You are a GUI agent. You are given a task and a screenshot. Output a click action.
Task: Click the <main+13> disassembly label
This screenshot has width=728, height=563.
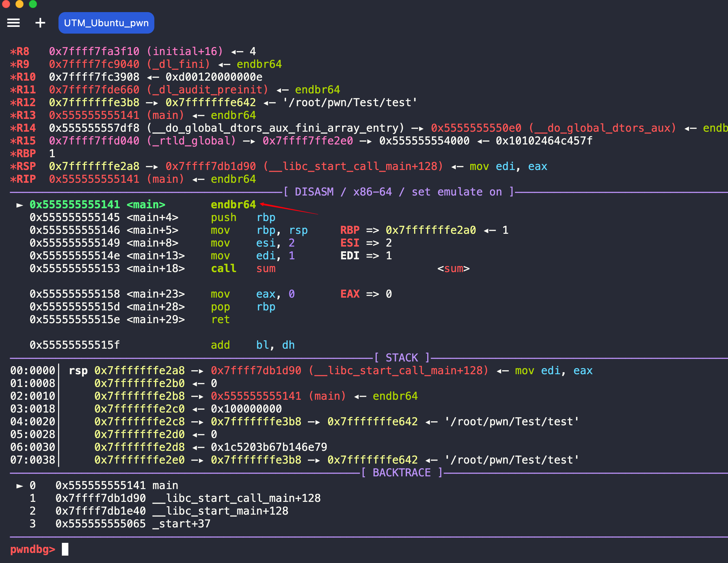[x=156, y=256]
